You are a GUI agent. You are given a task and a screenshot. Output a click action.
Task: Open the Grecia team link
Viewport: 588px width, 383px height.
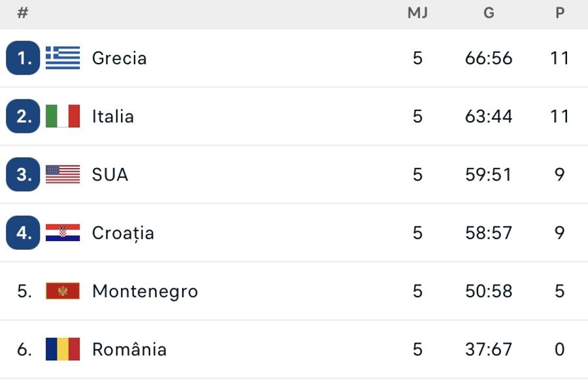[x=120, y=58]
